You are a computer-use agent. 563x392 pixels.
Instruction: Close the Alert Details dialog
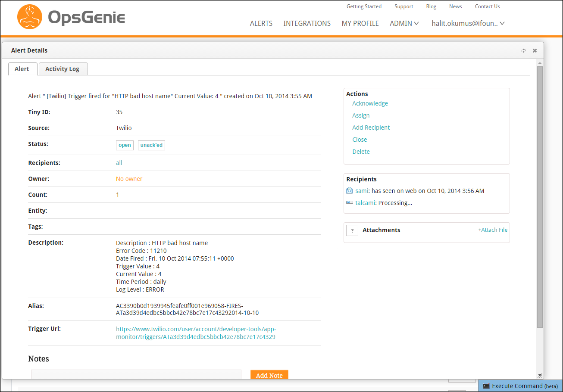[535, 50]
